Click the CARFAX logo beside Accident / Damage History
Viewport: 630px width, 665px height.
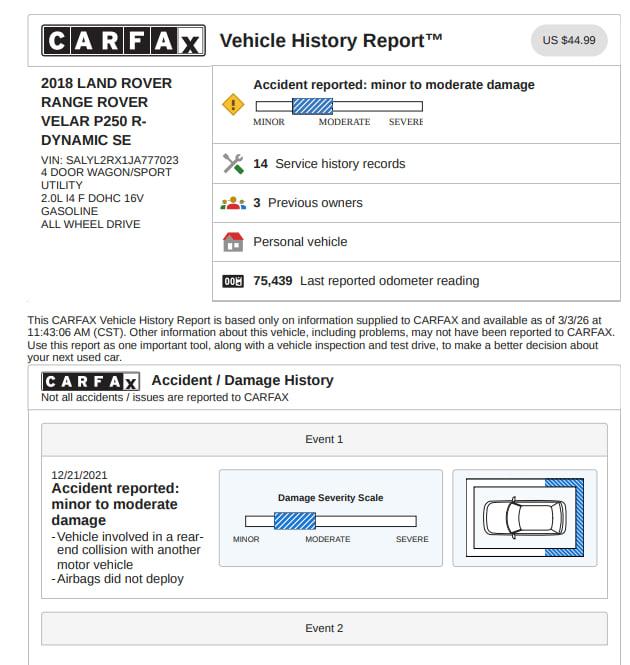coord(90,381)
